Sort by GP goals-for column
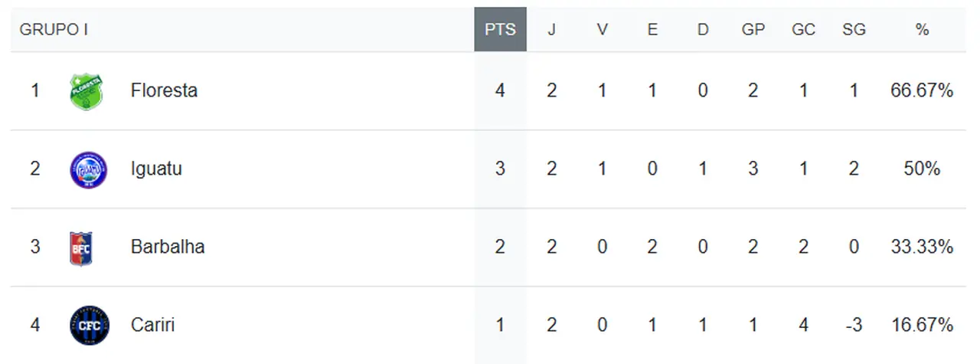The image size is (980, 364). click(753, 30)
